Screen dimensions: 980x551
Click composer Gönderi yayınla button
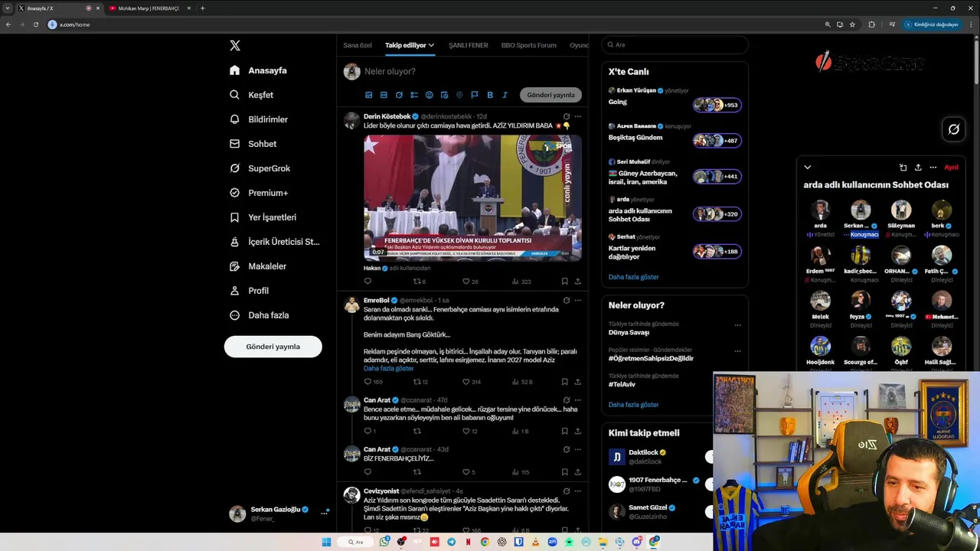(x=550, y=95)
